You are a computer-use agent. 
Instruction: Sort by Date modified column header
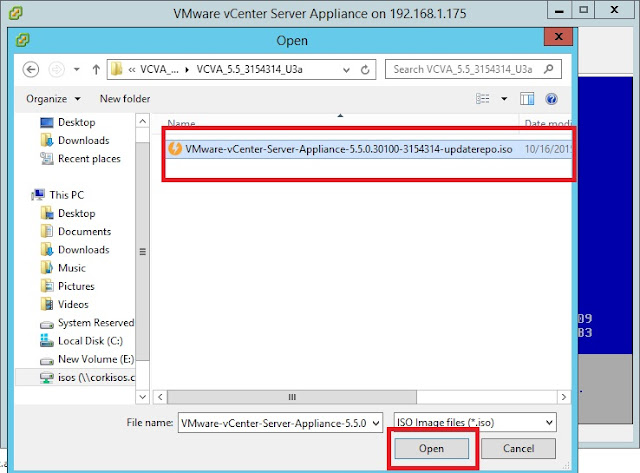tap(547, 123)
